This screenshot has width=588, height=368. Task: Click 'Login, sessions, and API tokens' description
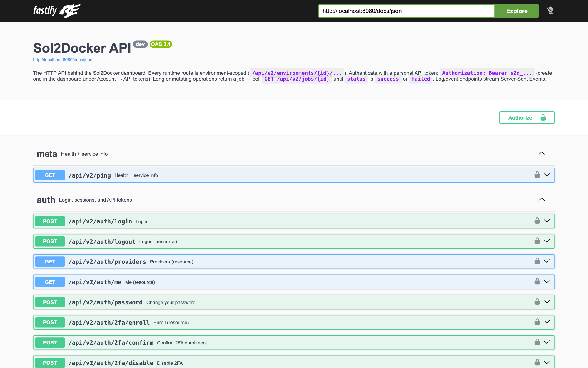(x=96, y=200)
